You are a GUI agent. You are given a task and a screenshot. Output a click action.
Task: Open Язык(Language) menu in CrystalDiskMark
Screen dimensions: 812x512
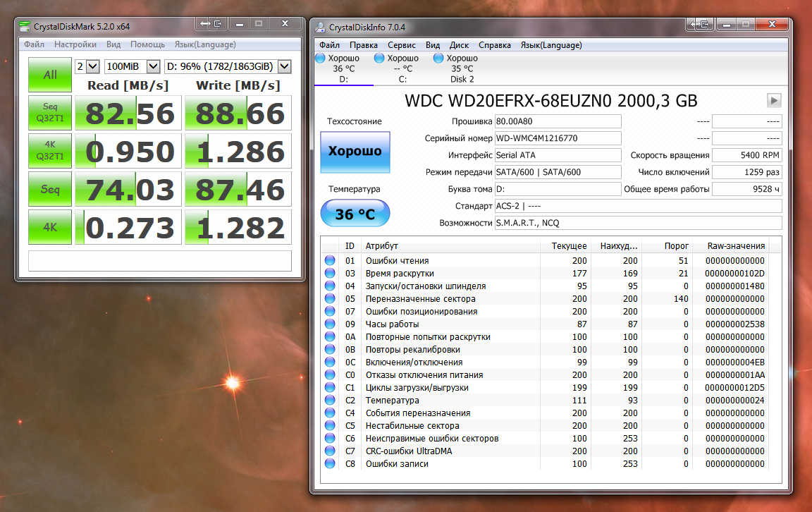point(205,44)
